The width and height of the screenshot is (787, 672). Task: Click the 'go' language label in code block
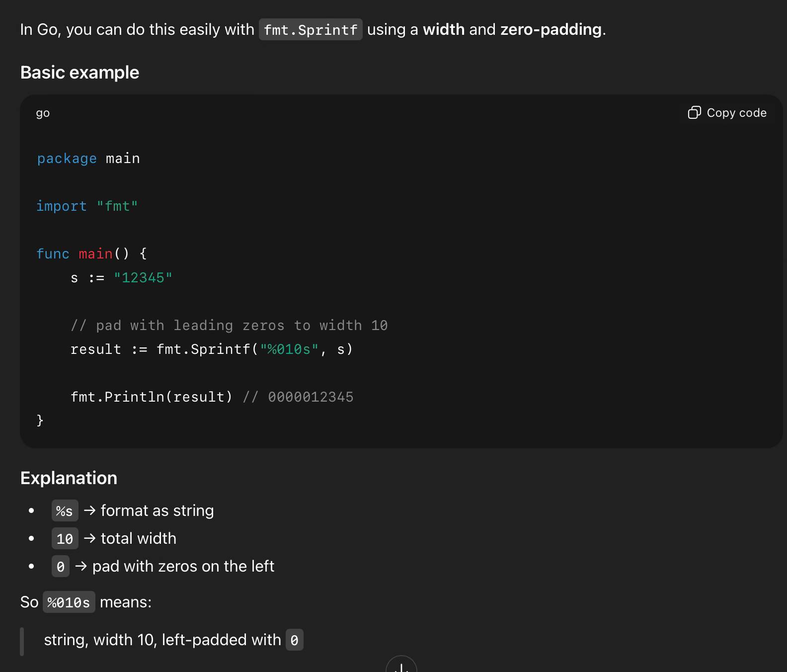click(x=43, y=113)
